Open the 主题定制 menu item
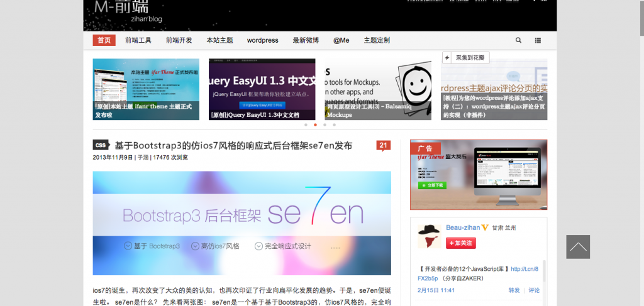The width and height of the screenshot is (644, 306). [x=377, y=40]
